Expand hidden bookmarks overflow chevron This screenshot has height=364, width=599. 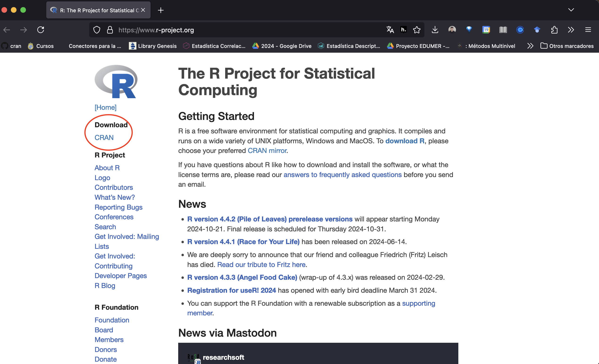tap(530, 46)
